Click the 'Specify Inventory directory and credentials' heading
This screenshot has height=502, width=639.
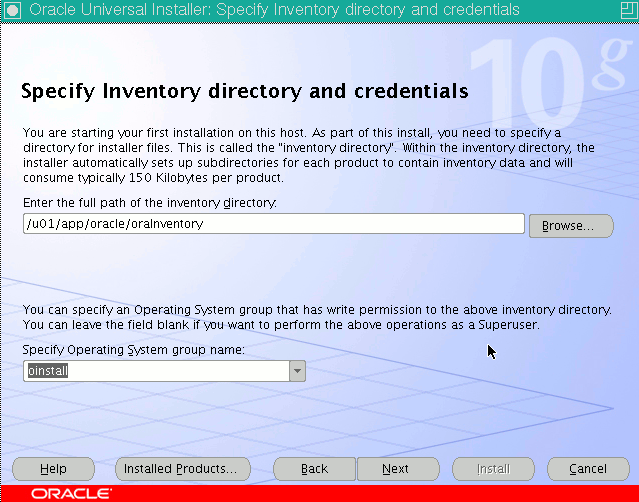point(245,91)
